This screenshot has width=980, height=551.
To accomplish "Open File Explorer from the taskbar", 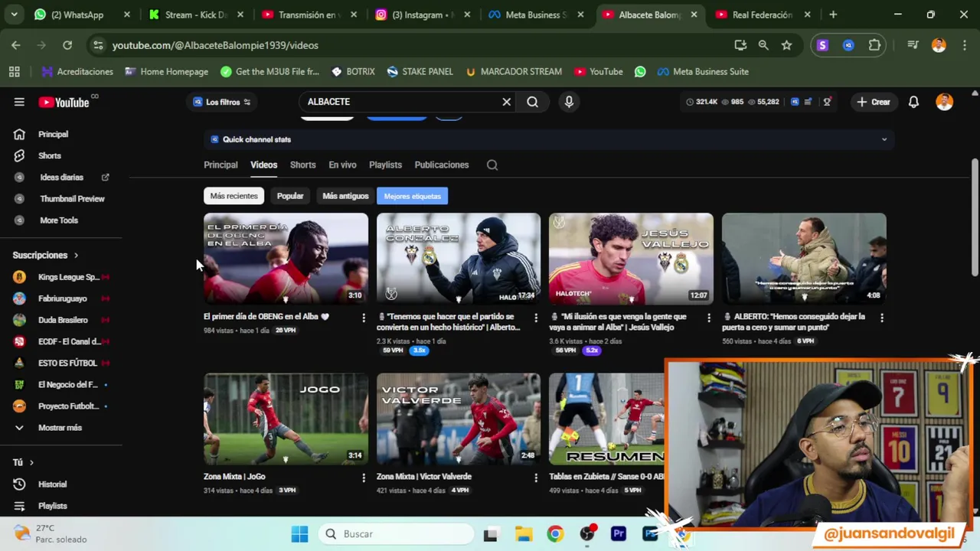I will 524,533.
